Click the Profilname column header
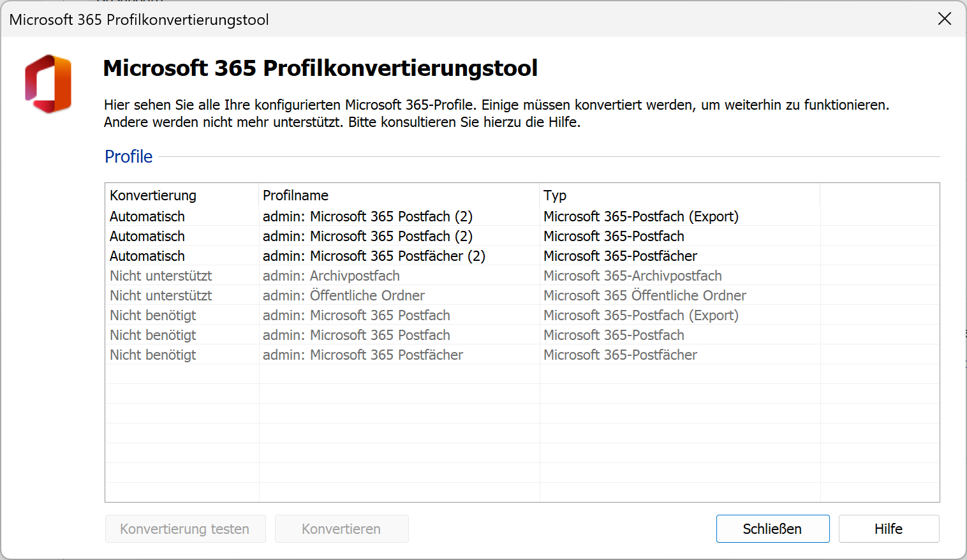Screen dimensions: 967x560 [295, 195]
